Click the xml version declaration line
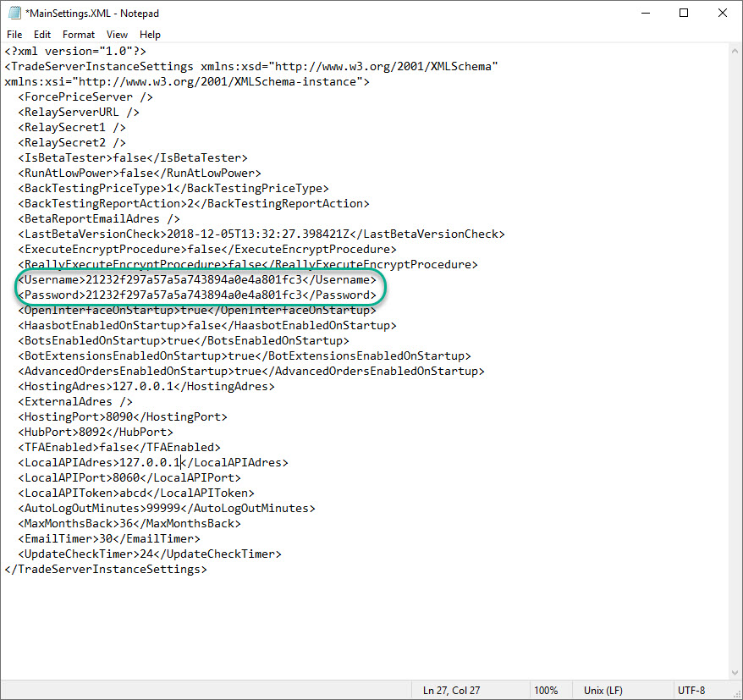 tap(75, 51)
